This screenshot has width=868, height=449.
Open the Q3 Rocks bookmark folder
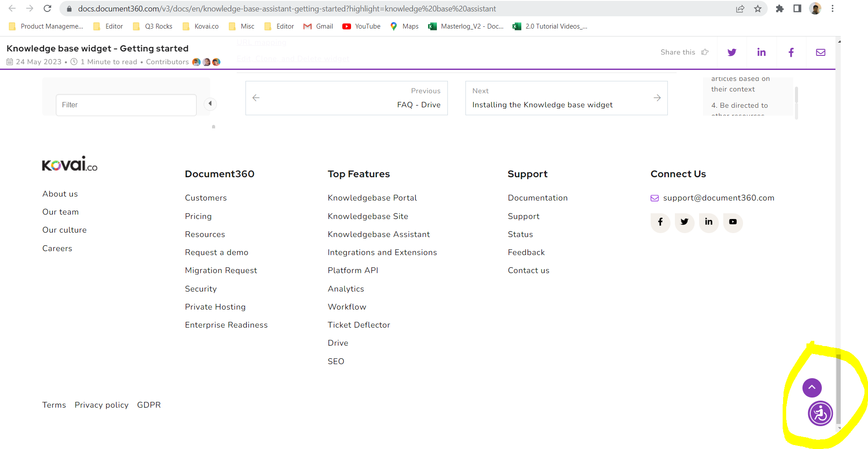(153, 26)
